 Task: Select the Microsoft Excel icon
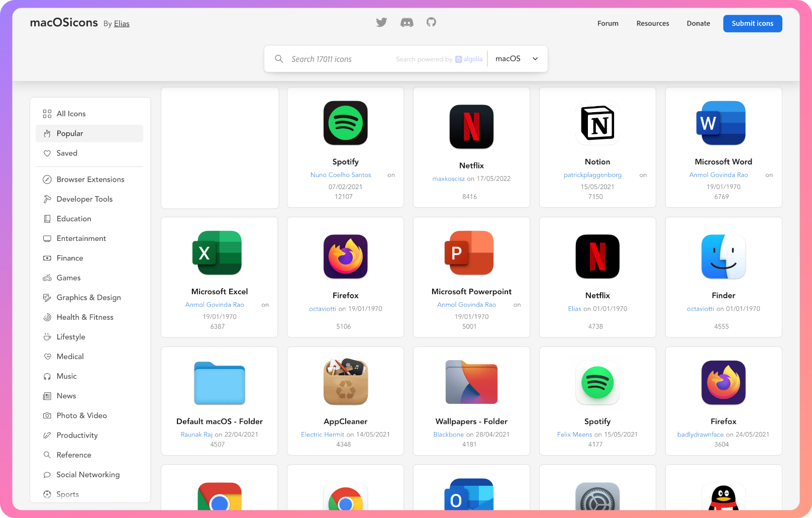tap(217, 252)
